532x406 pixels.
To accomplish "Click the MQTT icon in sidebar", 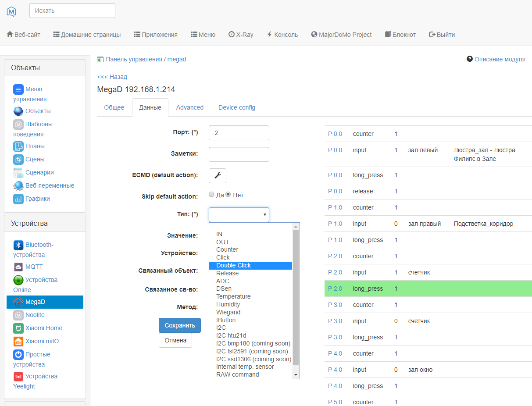I will [18, 267].
